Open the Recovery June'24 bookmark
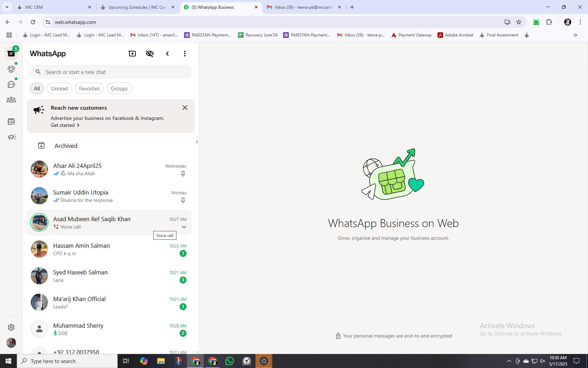Screen dimensions: 588x368 coord(258,35)
